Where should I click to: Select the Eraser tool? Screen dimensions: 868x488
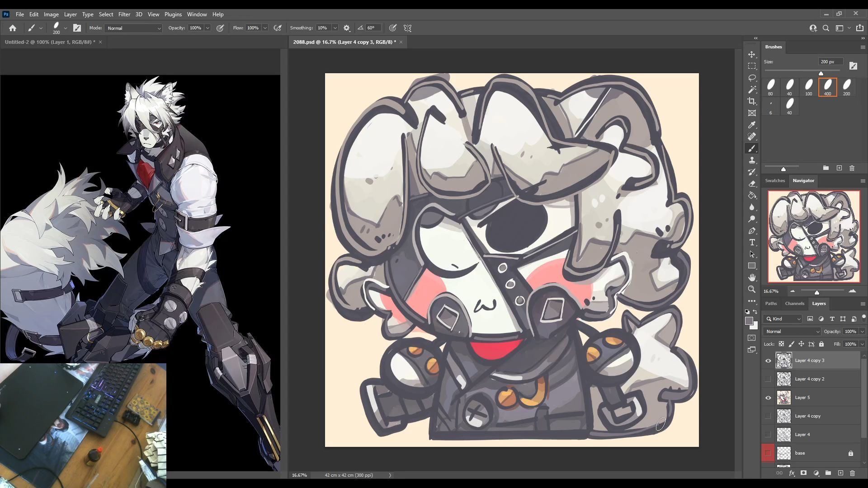coord(752,183)
